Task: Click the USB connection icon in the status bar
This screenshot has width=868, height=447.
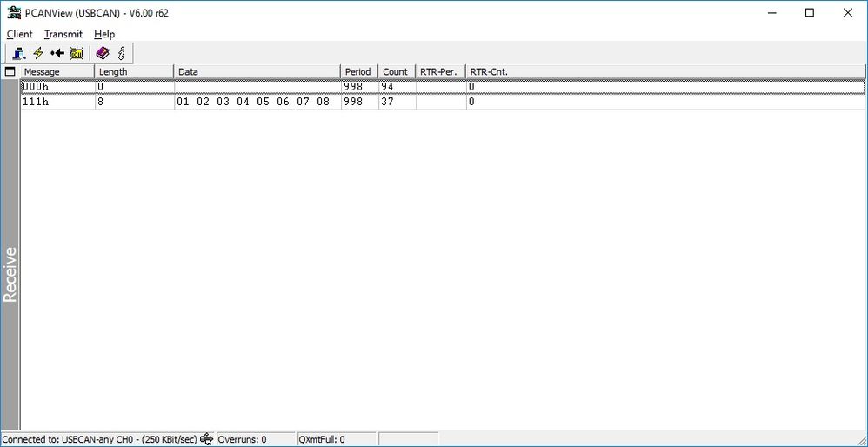Action: [x=206, y=439]
